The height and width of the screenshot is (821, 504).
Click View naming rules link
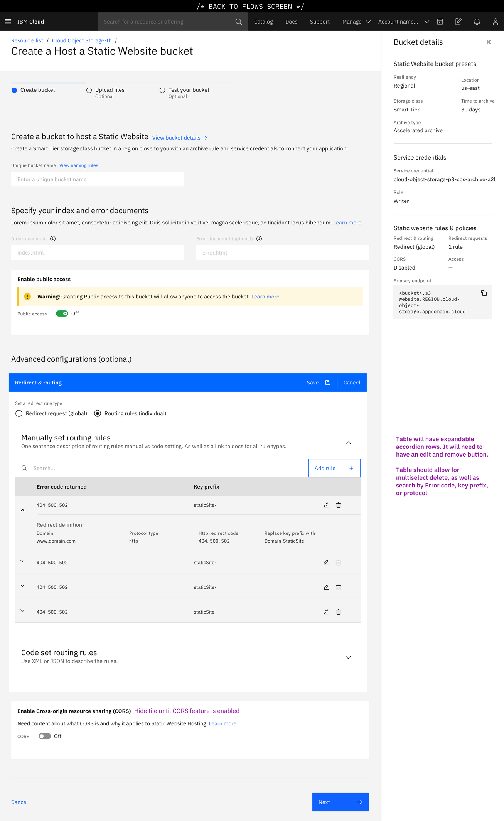tap(79, 165)
